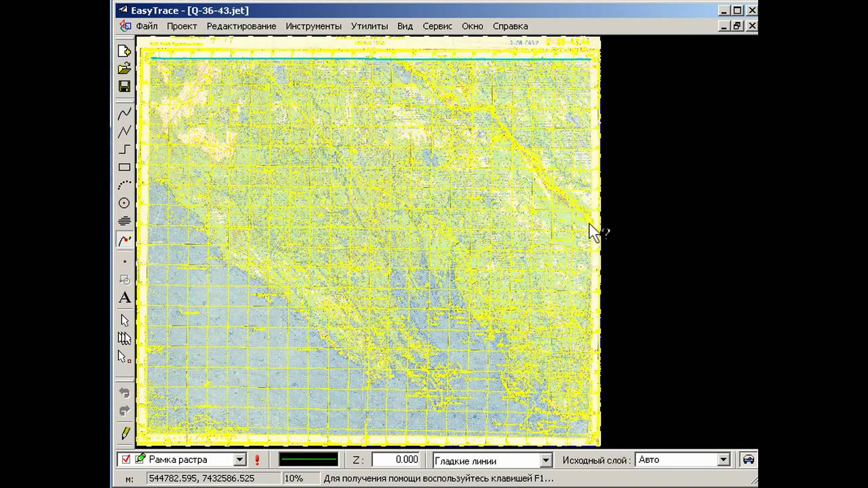Select the polyline zigzag tool

coord(124,131)
